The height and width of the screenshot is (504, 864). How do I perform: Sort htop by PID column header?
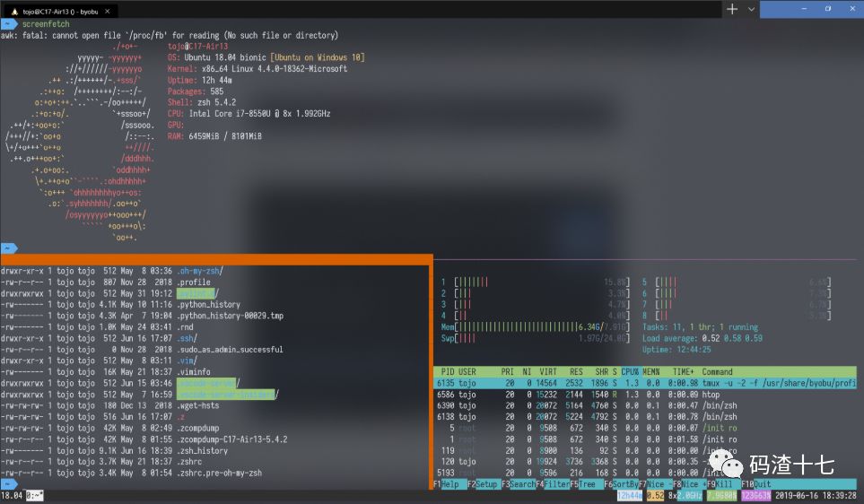[x=448, y=372]
